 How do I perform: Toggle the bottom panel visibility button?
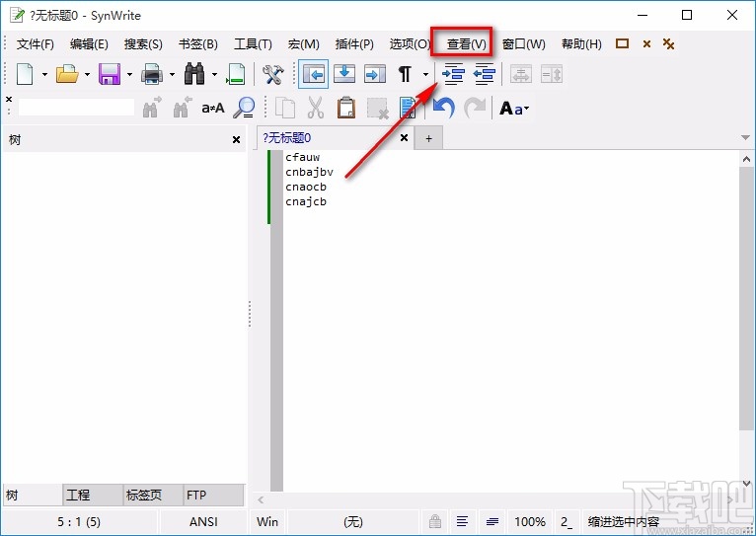coord(344,74)
